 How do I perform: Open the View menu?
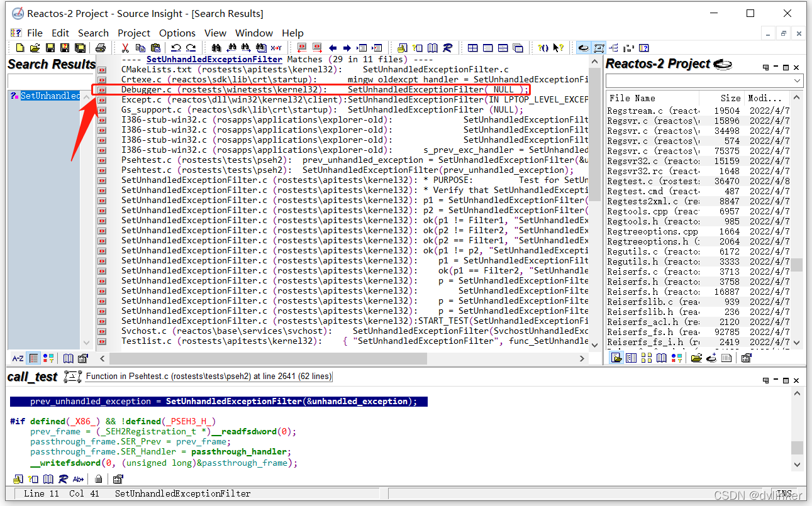(x=215, y=33)
